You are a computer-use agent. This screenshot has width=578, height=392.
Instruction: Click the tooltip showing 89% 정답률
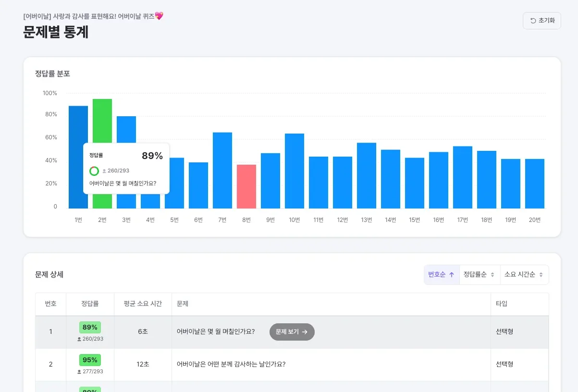pyautogui.click(x=126, y=169)
